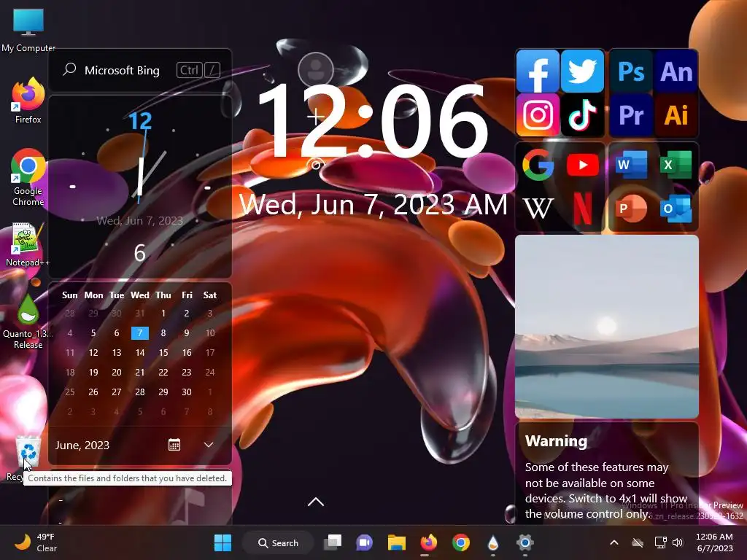Launch PowerPoint from widget

pos(631,208)
